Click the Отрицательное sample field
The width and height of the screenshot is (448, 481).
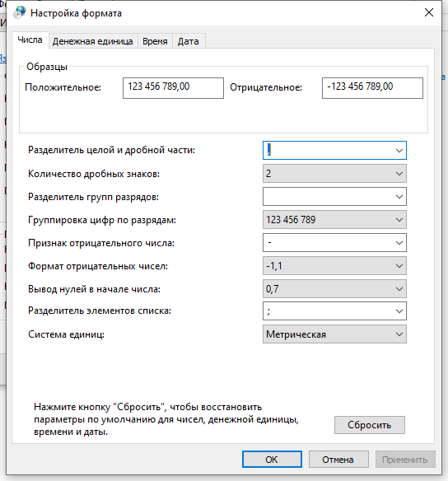(372, 88)
